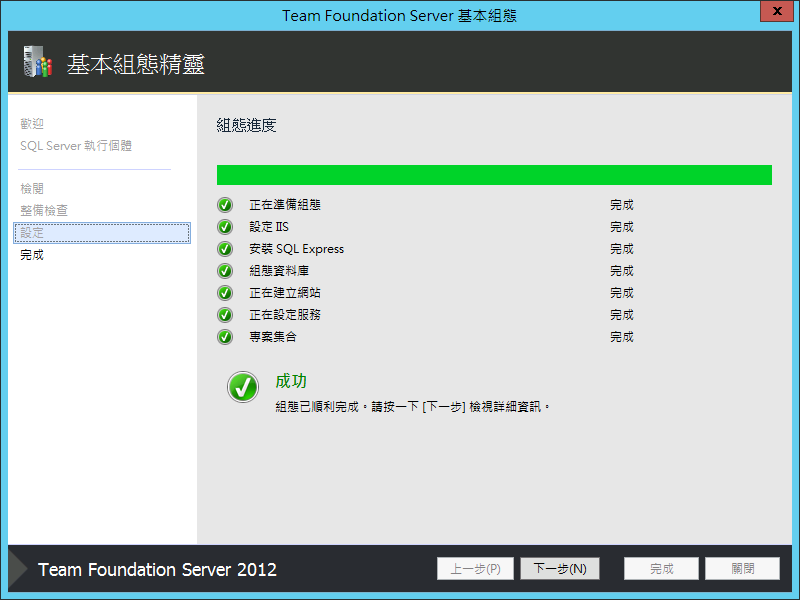The width and height of the screenshot is (800, 600).
Task: Click the Team Foundation Server wizard logo icon
Action: (x=38, y=62)
